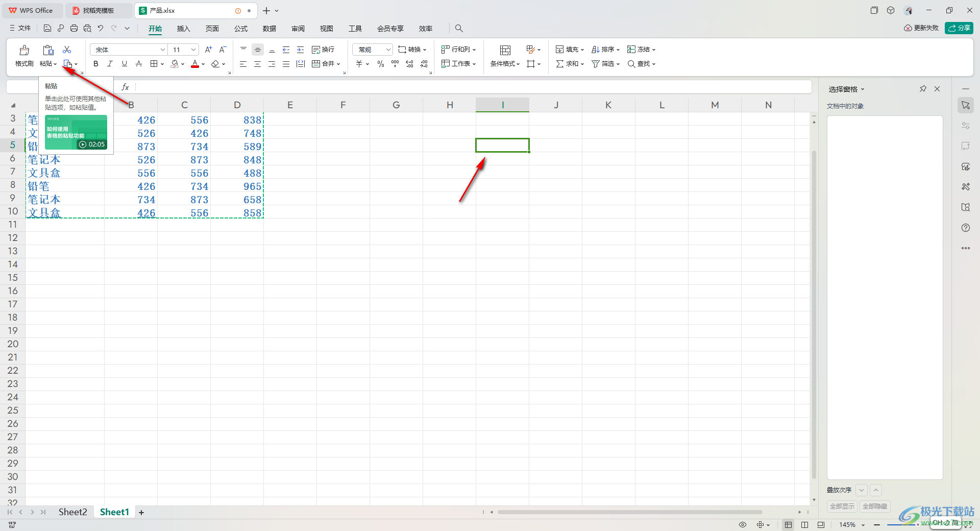
Task: Open the number format dropdown (常规)
Action: click(x=388, y=50)
